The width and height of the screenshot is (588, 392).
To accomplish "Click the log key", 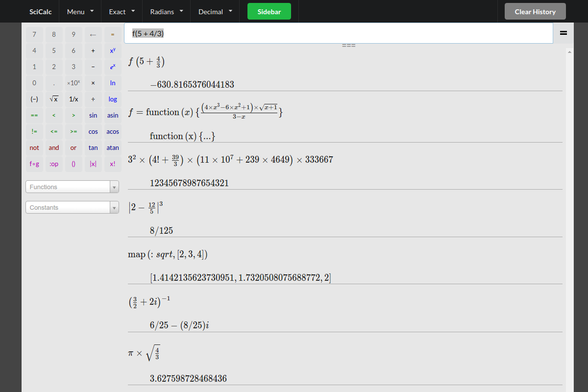I will 113,99.
